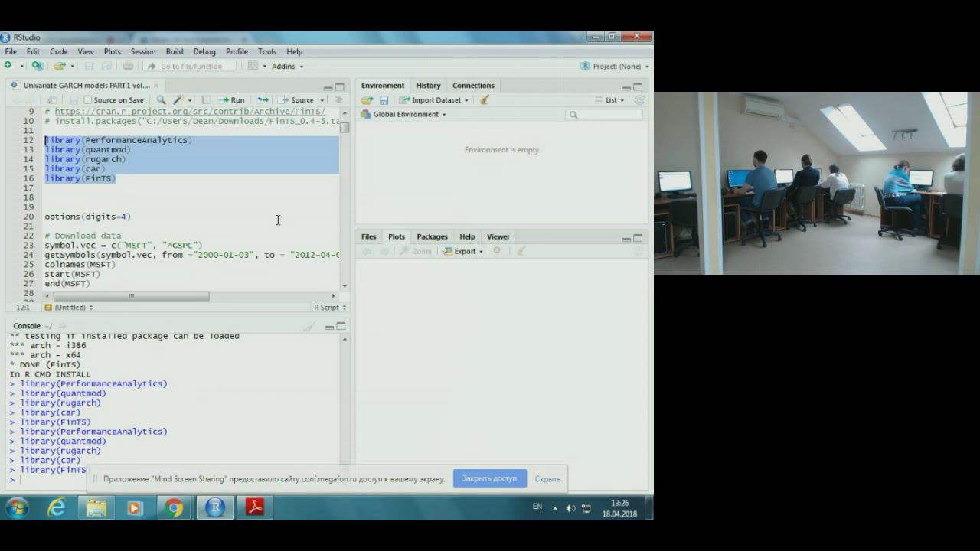The height and width of the screenshot is (551, 980).
Task: Maximize the Console pane
Action: pos(340,327)
